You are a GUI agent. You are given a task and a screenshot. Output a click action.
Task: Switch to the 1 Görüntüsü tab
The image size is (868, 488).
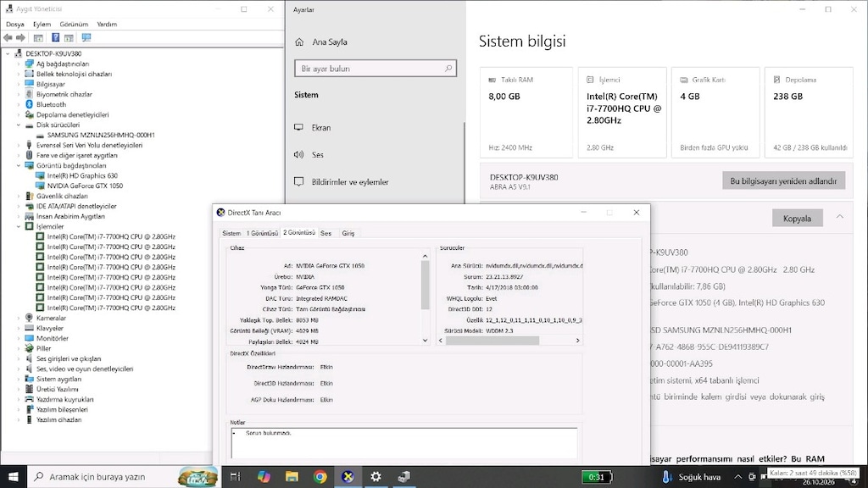coord(262,234)
